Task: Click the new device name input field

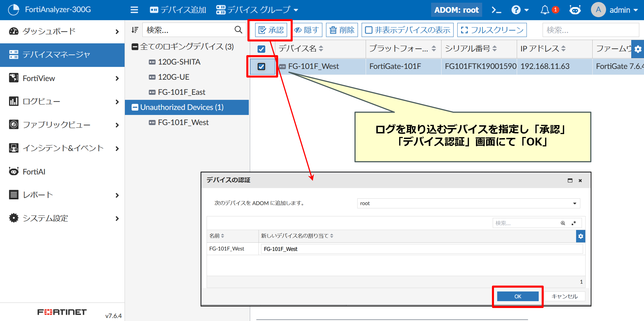Action: point(421,249)
